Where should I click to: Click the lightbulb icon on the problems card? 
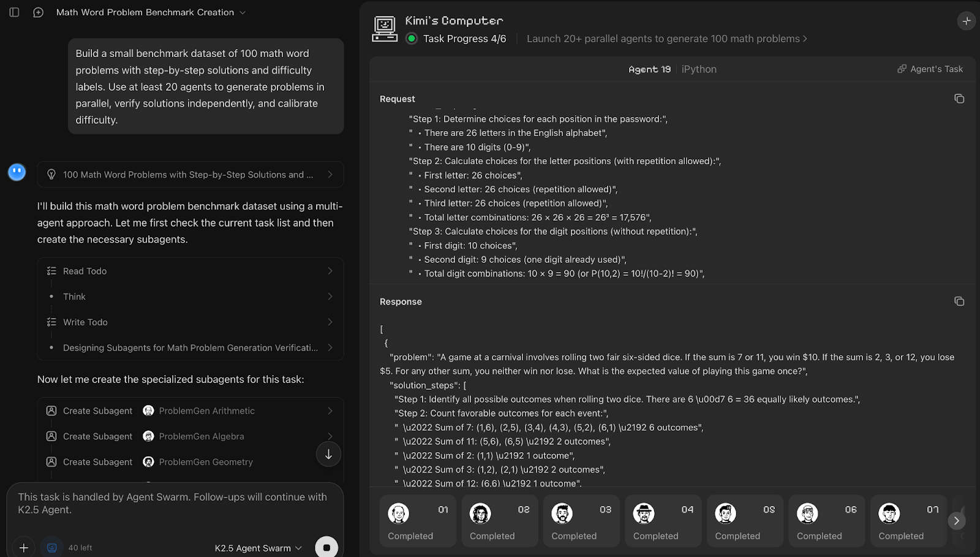[52, 175]
